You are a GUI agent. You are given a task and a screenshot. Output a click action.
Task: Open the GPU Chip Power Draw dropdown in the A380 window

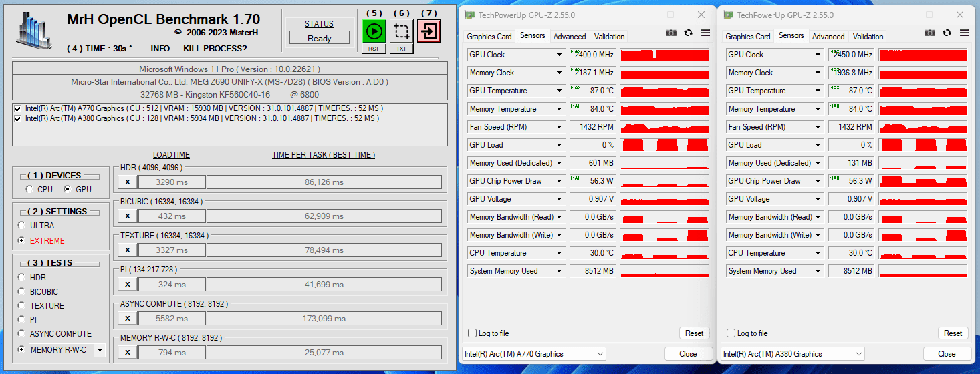818,181
